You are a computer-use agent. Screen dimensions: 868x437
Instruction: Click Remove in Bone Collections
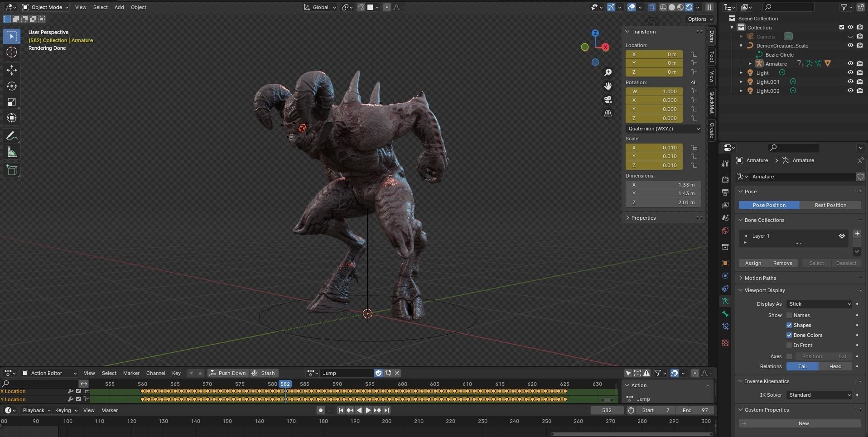point(782,263)
